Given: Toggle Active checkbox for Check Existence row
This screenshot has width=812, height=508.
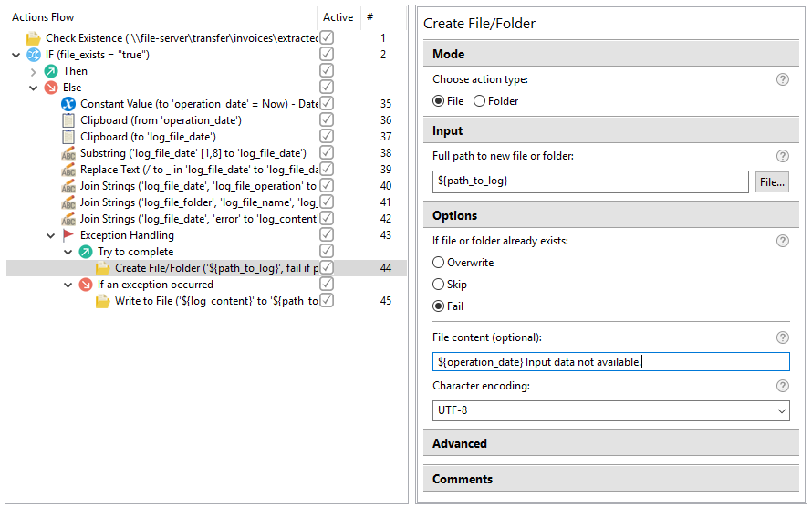Looking at the screenshot, I should (327, 37).
